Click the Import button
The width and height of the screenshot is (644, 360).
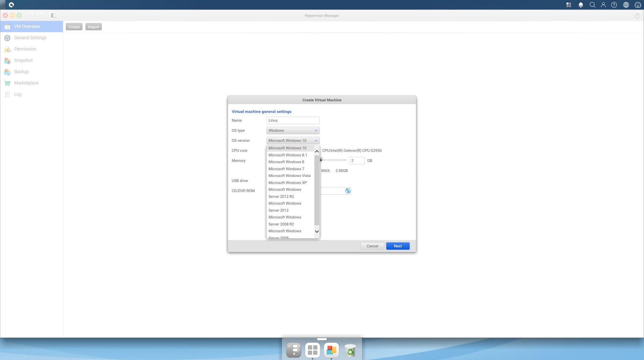click(94, 27)
